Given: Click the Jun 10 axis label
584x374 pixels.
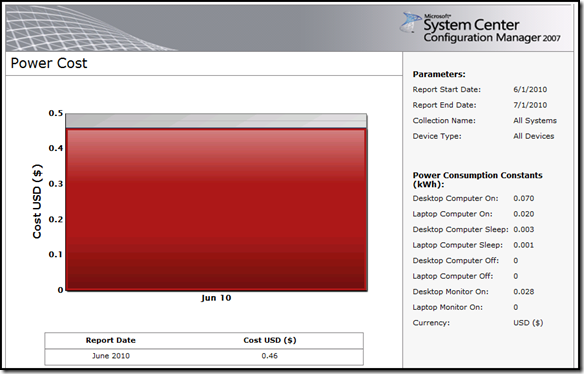Looking at the screenshot, I should point(216,298).
